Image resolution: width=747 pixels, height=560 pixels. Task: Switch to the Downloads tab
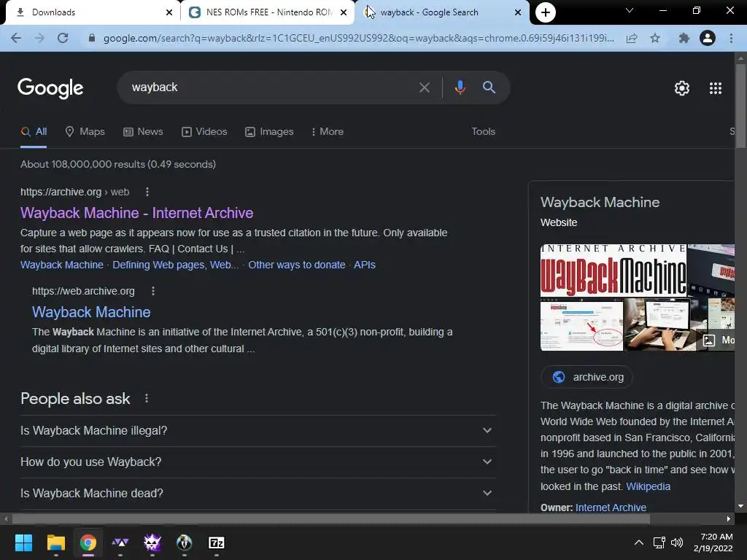90,12
